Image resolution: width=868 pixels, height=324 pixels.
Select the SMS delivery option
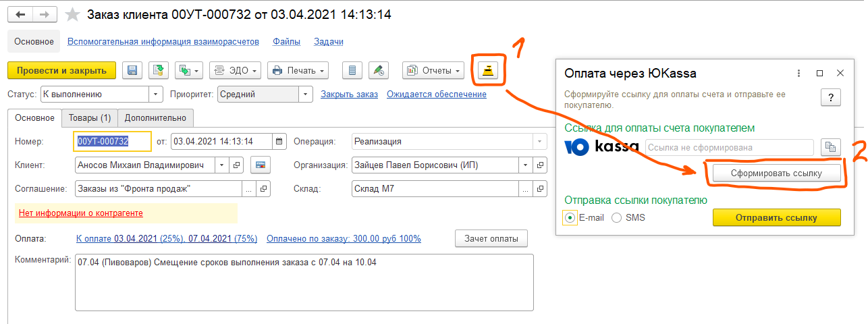click(x=616, y=218)
